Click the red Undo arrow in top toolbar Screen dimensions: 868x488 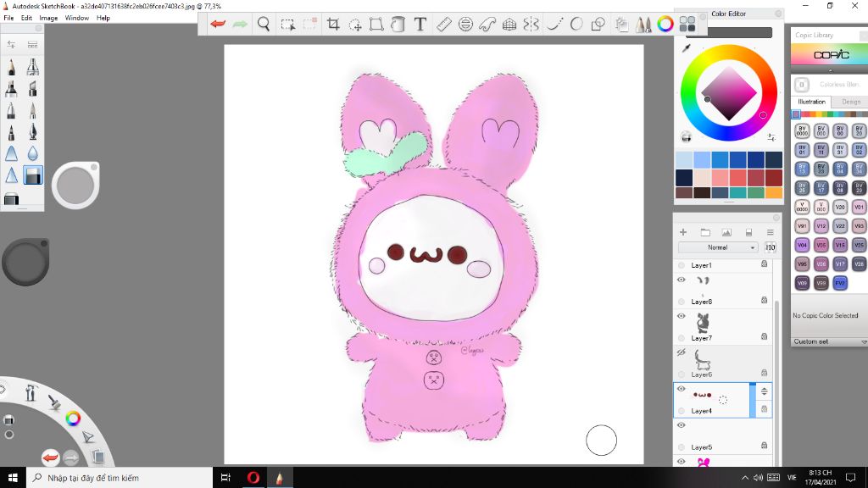[218, 24]
